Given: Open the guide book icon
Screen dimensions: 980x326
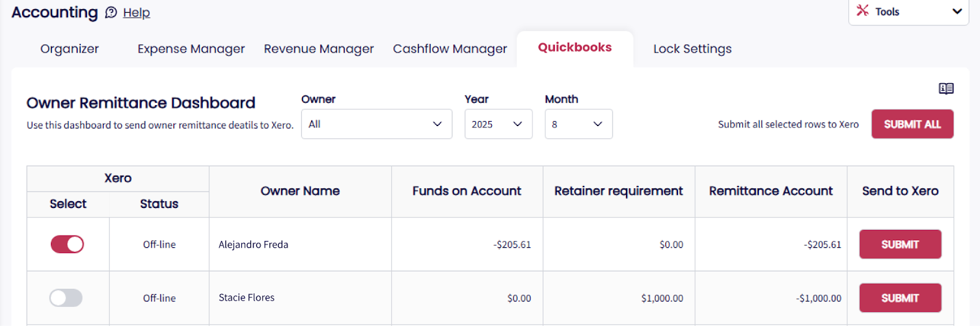Looking at the screenshot, I should [946, 89].
